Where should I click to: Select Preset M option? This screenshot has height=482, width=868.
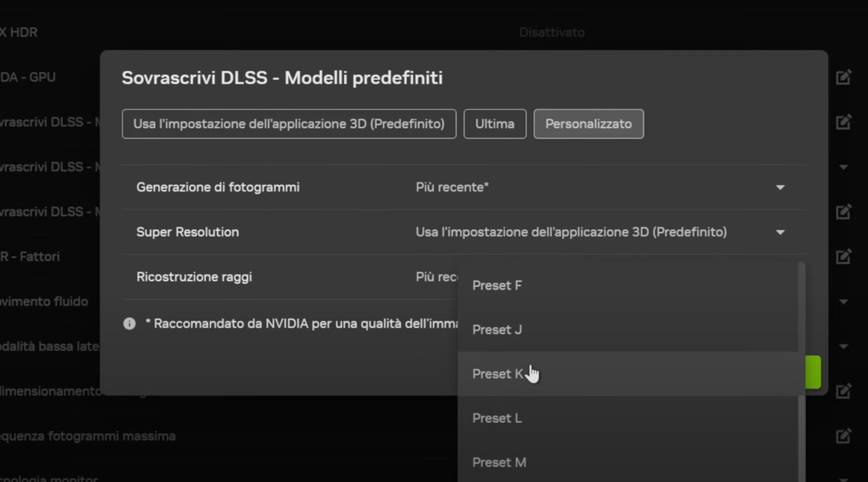[628, 462]
